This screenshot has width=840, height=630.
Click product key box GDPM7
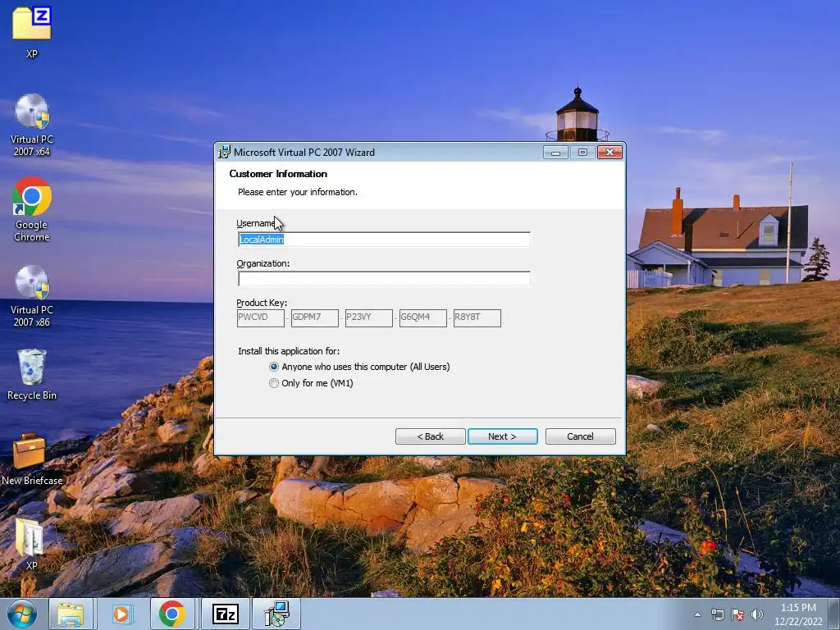tap(314, 317)
